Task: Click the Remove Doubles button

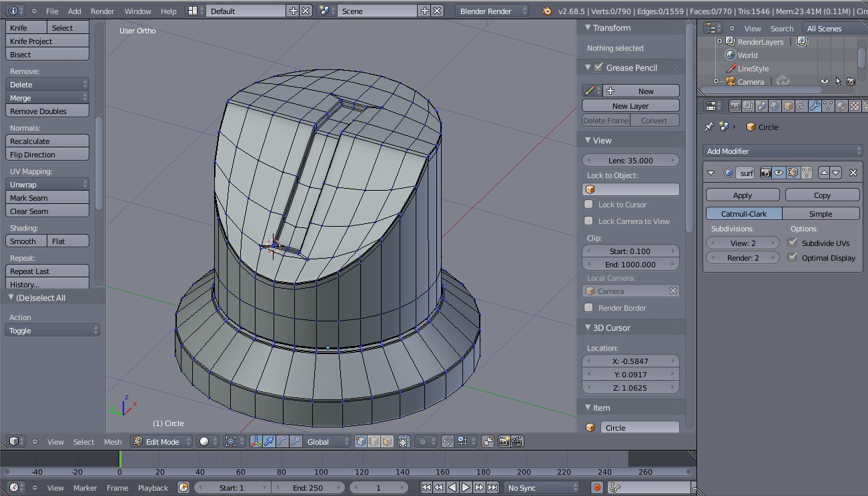Action: coord(47,111)
